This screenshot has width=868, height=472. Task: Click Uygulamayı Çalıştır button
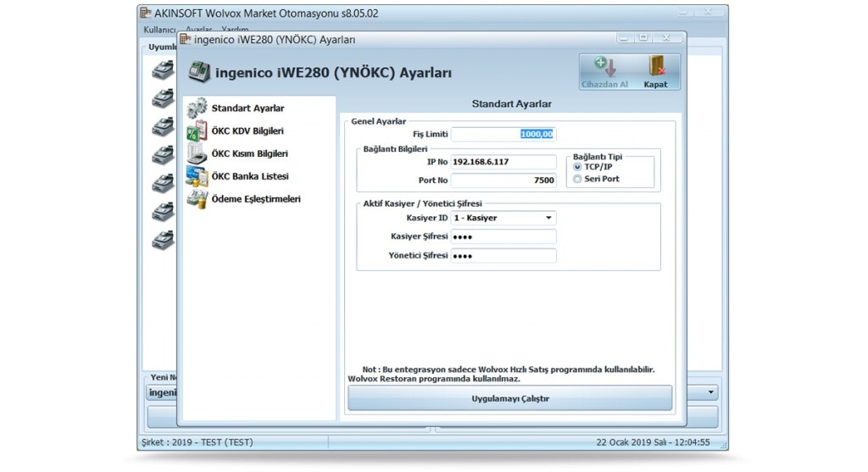[509, 398]
